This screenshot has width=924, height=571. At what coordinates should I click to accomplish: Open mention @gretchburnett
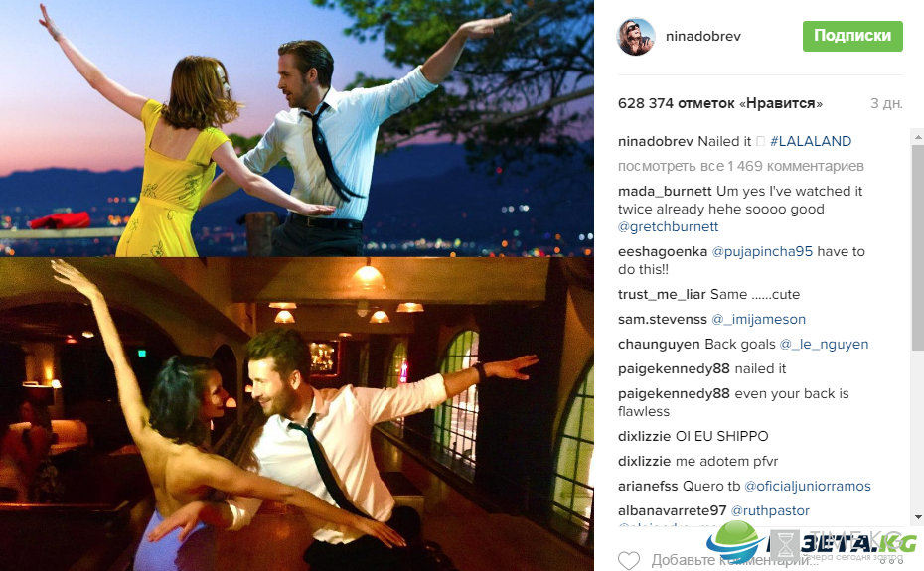(668, 226)
